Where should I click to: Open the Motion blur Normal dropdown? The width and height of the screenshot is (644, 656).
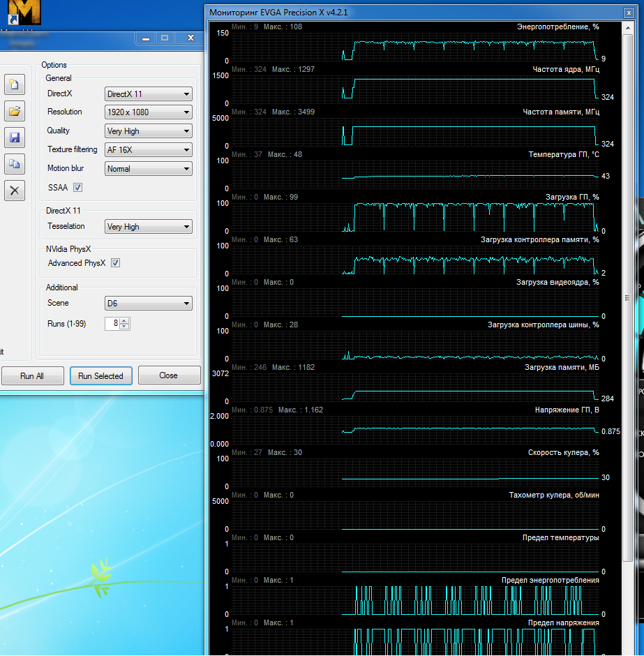coord(149,169)
